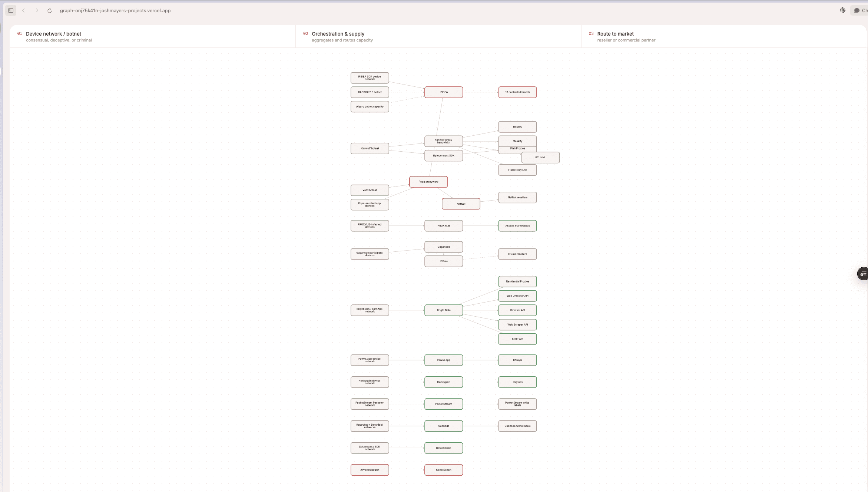The image size is (868, 492).
Task: Click the AVrecon botnet node
Action: pyautogui.click(x=370, y=470)
